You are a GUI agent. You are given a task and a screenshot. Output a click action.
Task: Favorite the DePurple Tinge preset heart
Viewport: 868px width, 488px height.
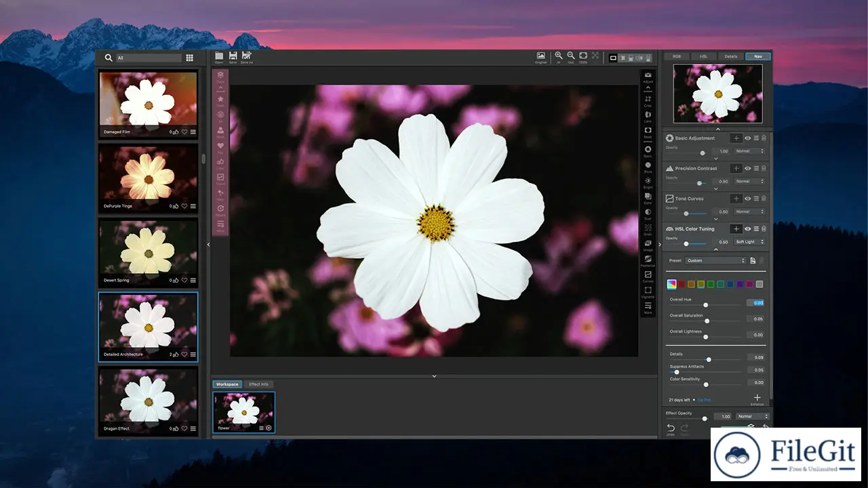(x=184, y=206)
